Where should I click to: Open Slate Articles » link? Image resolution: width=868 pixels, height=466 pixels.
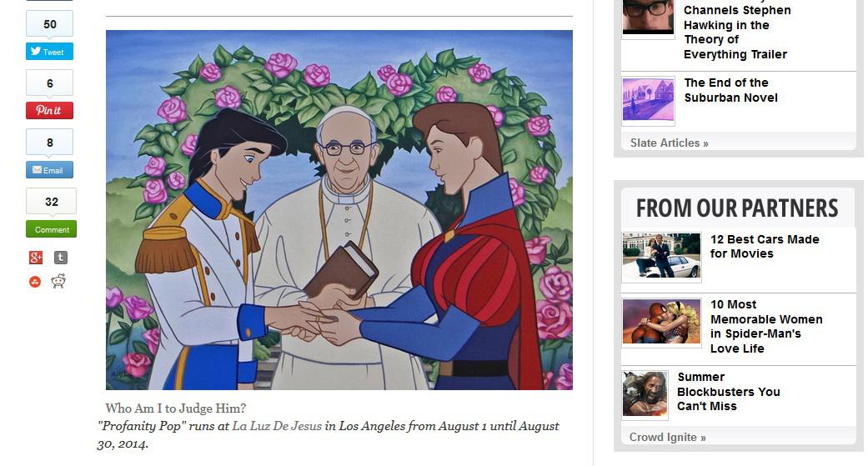coord(670,143)
